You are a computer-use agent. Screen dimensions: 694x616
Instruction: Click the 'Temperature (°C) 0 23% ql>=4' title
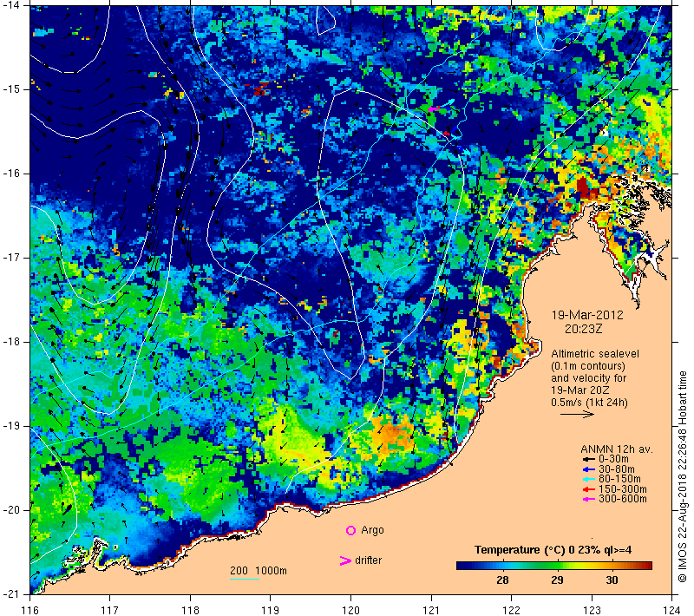tap(553, 550)
